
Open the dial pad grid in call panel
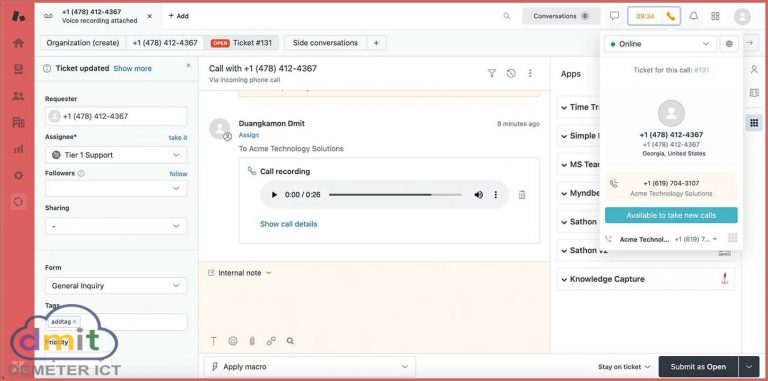click(x=733, y=238)
